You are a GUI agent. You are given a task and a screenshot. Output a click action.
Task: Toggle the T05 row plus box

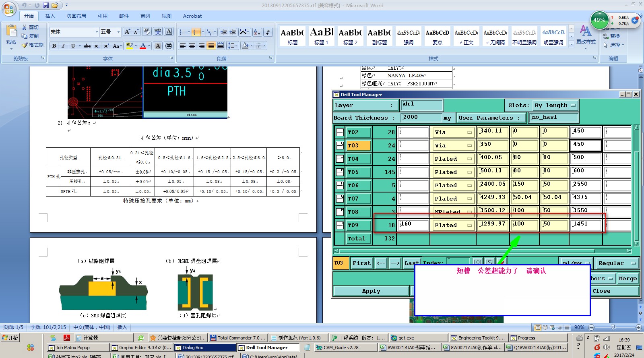(340, 172)
